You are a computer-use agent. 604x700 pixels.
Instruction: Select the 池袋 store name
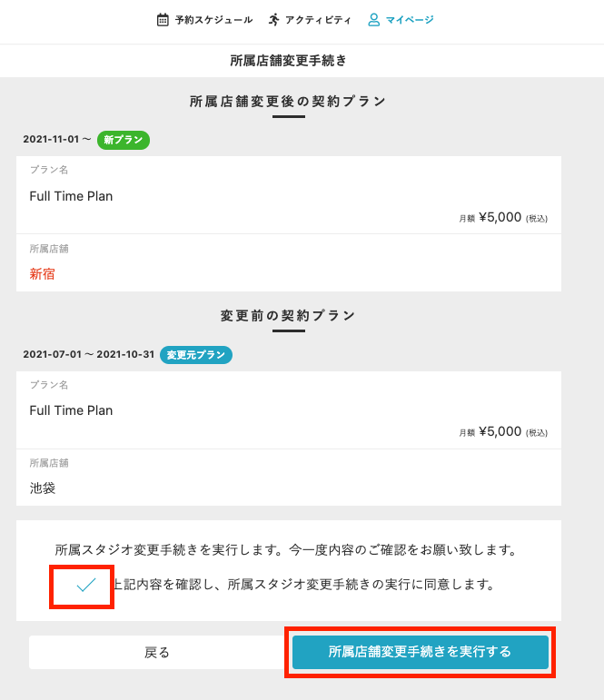coord(43,488)
